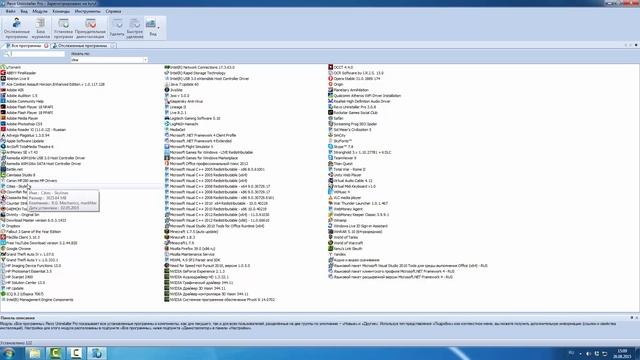Select Rockstar Games Social Club entry

pos(353,113)
